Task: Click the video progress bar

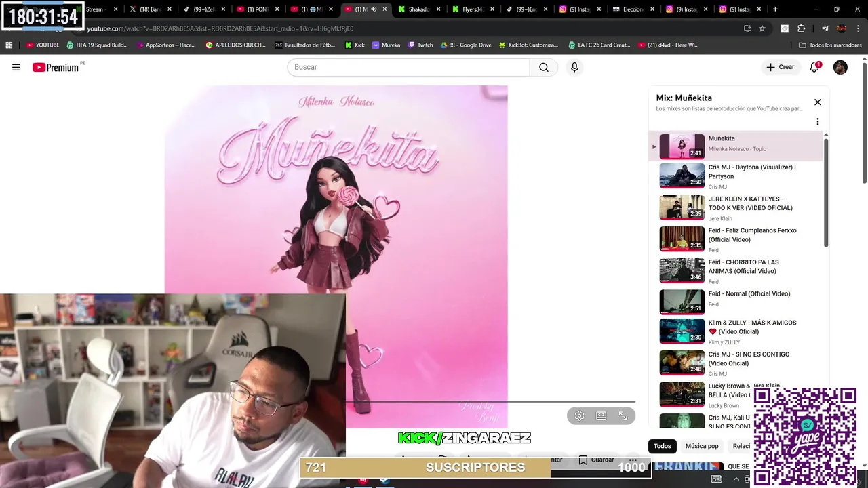Action: pos(490,401)
